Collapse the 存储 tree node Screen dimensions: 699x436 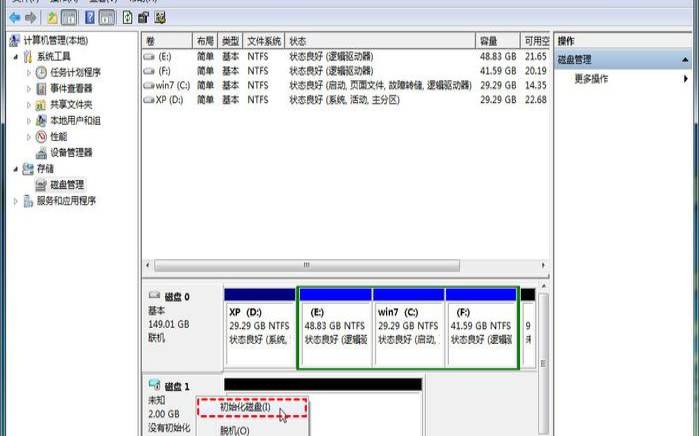pyautogui.click(x=16, y=169)
